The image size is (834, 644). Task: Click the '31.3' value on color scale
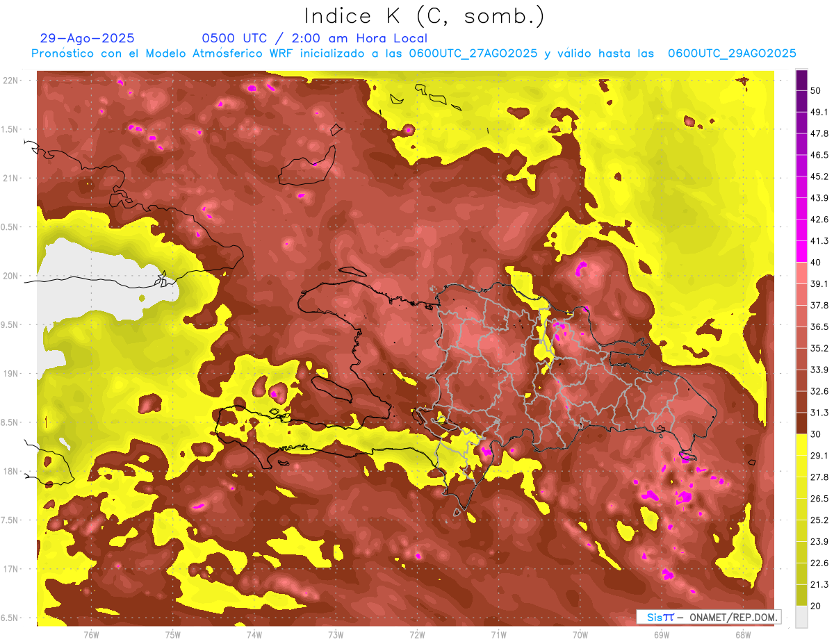click(819, 413)
